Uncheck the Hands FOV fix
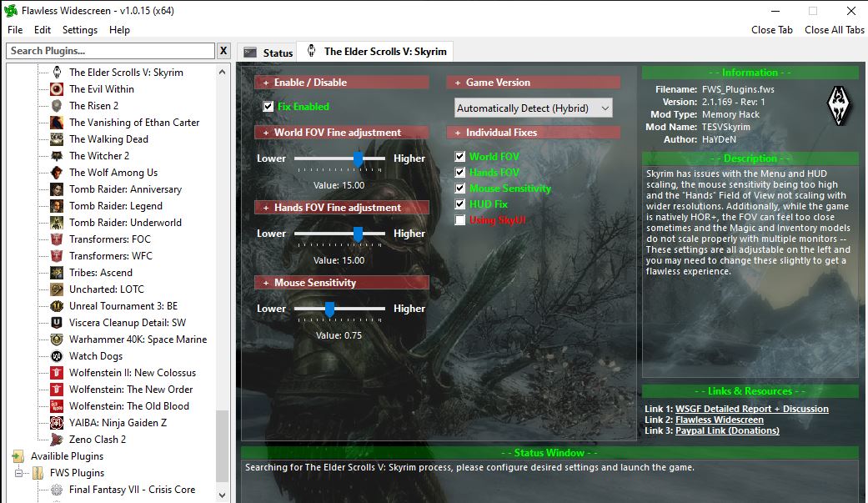Screen dimensions: 868x503 [x=459, y=173]
